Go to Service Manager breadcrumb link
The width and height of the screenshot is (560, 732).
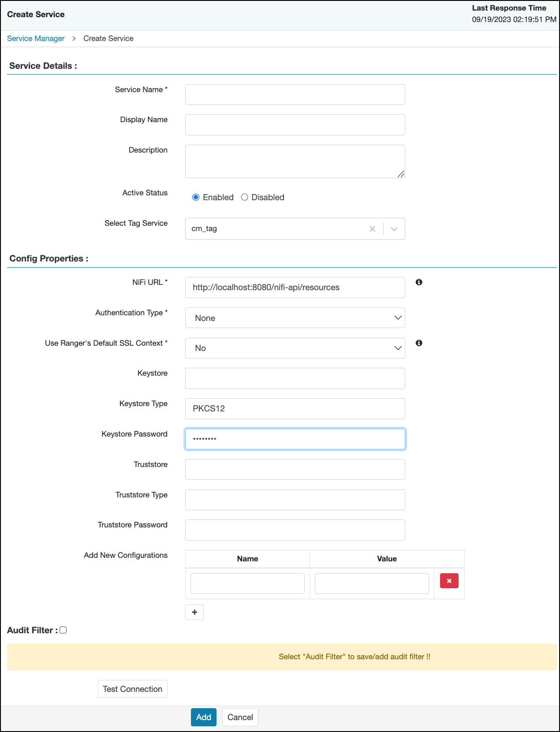(x=36, y=38)
